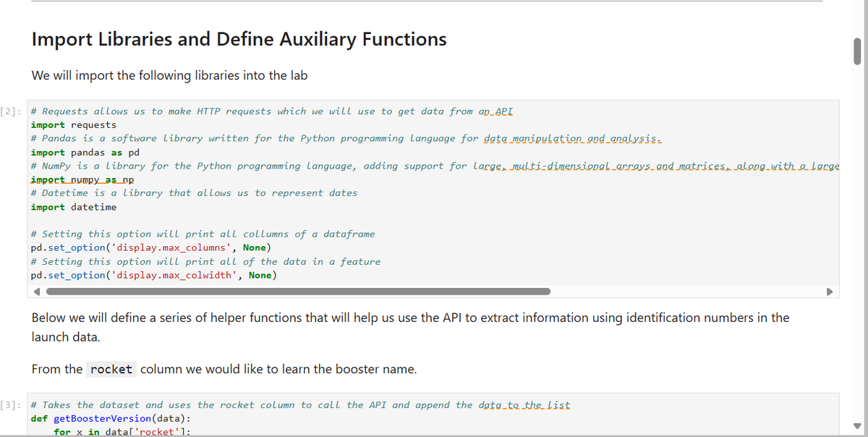Click the '# Datetime is a library' comment line
This screenshot has height=437, width=868.
coord(194,193)
